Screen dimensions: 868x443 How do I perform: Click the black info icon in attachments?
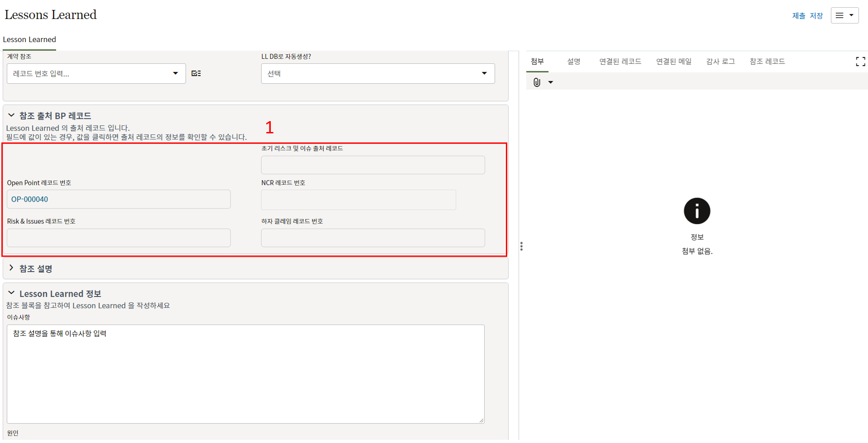click(x=697, y=211)
